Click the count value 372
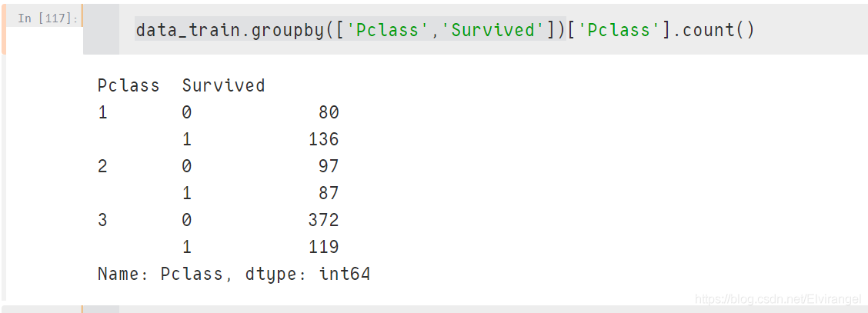868x313 pixels. (323, 220)
